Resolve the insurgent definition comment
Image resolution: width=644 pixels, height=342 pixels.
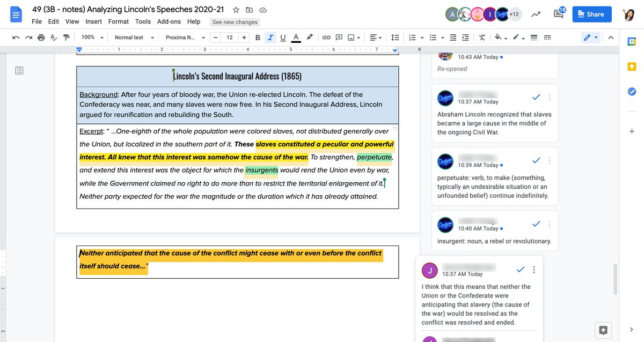click(536, 224)
